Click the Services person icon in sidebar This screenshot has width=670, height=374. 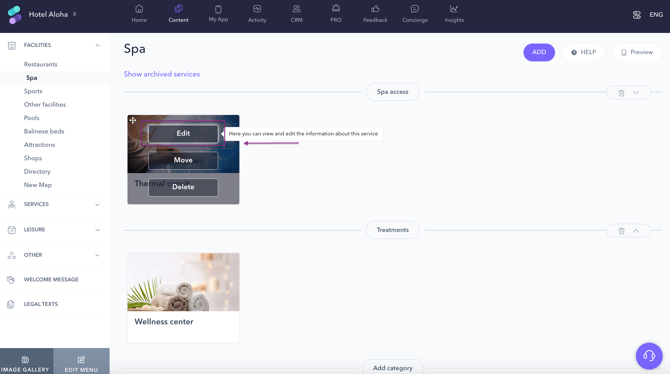coord(12,204)
